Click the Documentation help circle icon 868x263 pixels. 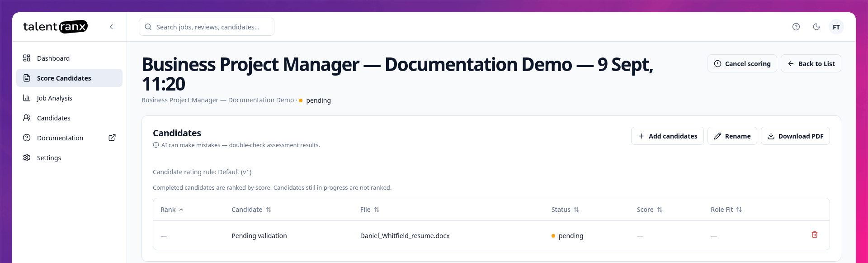(27, 138)
